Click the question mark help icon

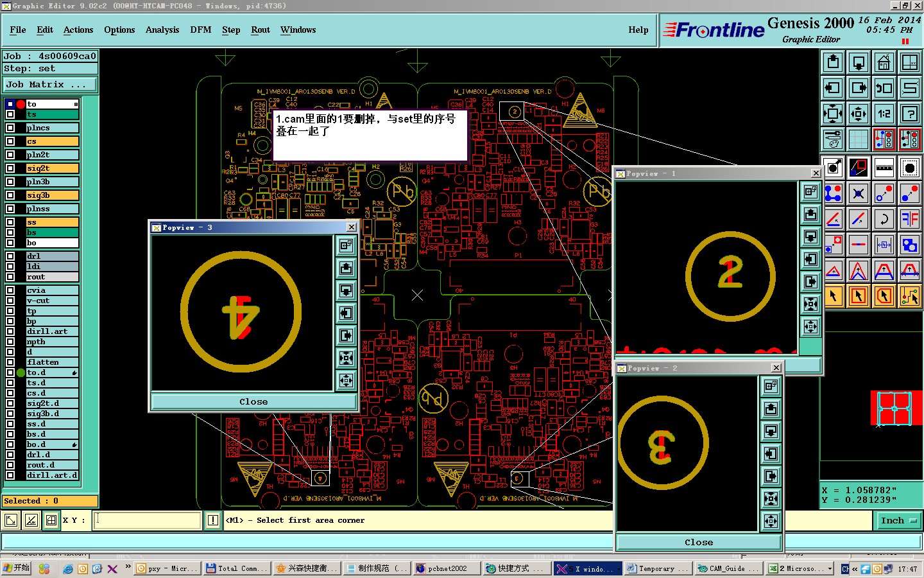coord(910,114)
